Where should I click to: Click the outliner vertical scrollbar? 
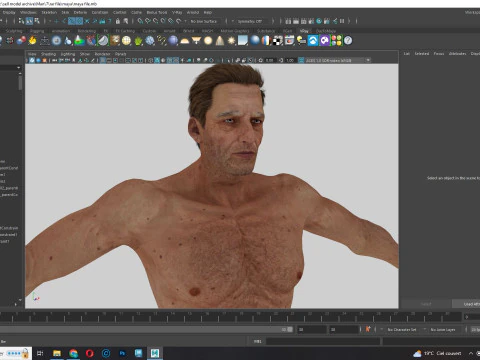click(20, 83)
